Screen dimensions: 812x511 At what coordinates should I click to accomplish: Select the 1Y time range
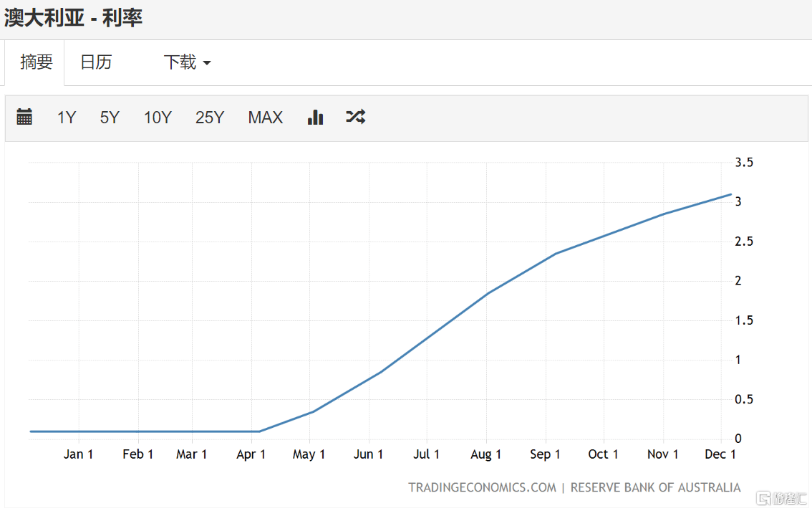67,118
